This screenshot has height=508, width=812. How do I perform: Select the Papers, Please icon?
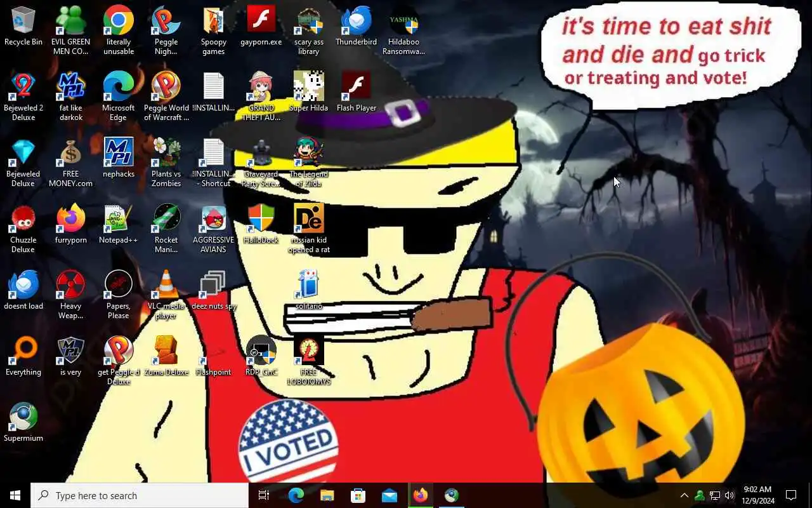tap(119, 295)
